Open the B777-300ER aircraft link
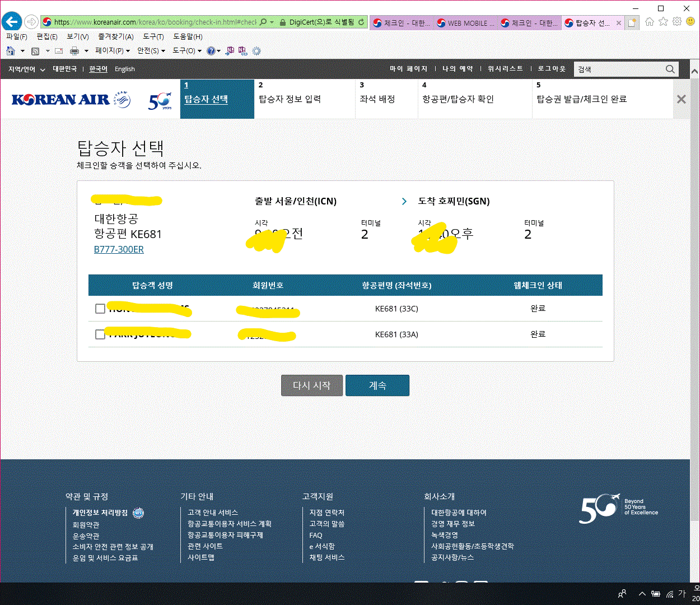700x605 pixels. (x=119, y=249)
